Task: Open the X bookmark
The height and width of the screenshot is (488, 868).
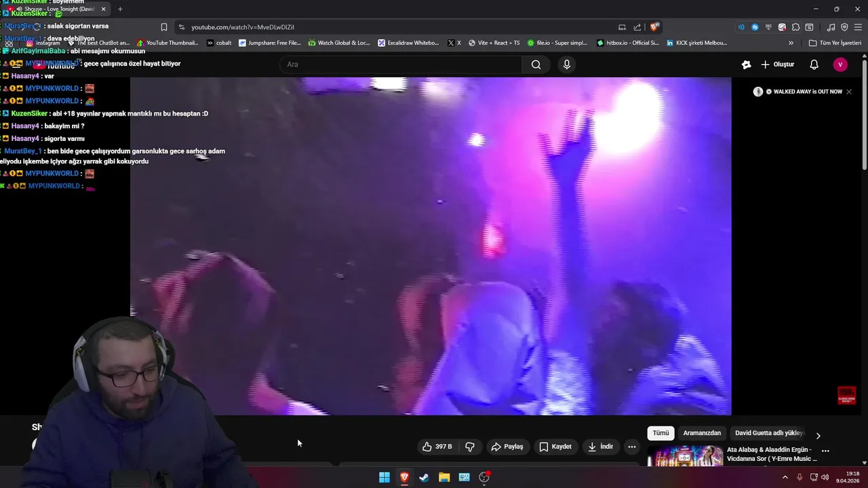Action: coord(454,43)
